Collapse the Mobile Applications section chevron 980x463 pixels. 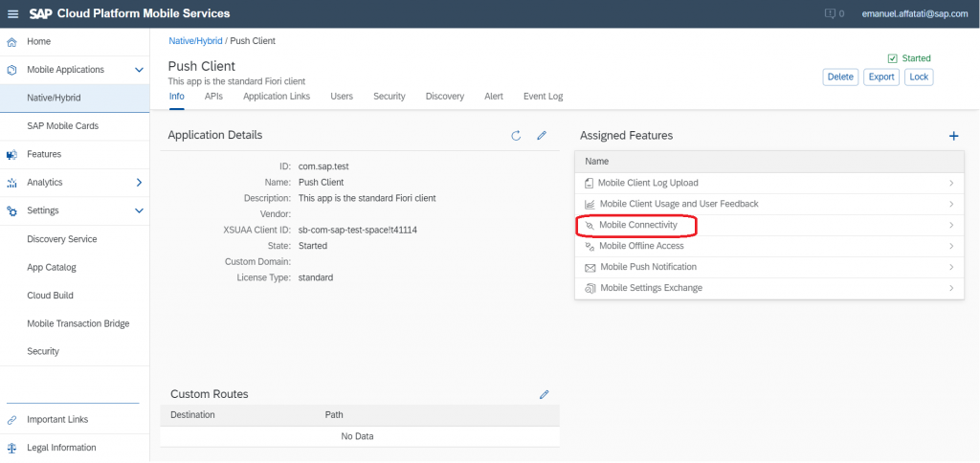click(140, 70)
